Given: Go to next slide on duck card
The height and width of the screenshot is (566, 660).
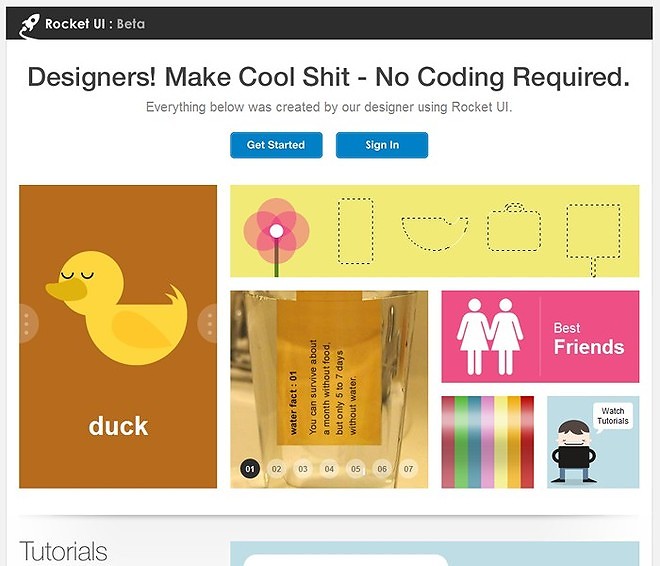Looking at the screenshot, I should click(208, 323).
